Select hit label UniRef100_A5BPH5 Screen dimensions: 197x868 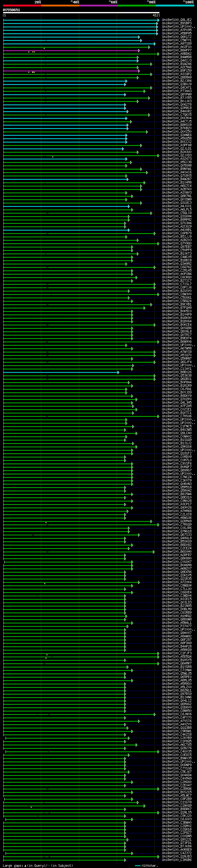coord(177,33)
